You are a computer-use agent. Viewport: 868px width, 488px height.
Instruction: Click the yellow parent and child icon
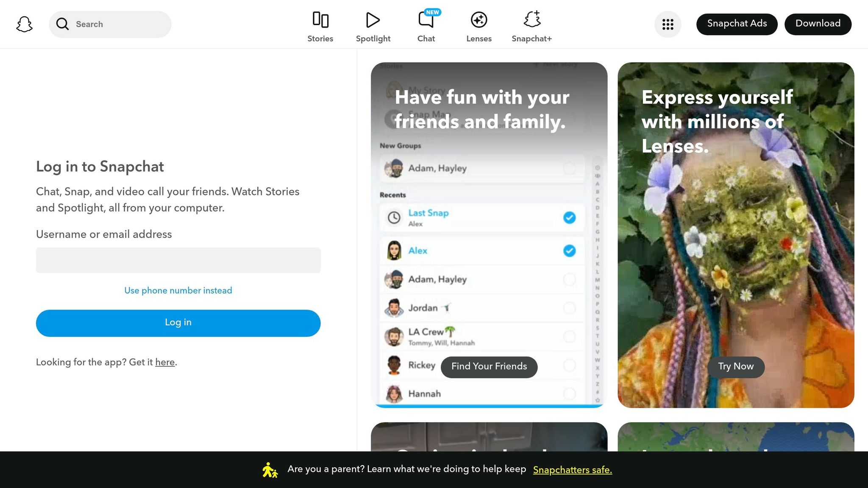270,470
